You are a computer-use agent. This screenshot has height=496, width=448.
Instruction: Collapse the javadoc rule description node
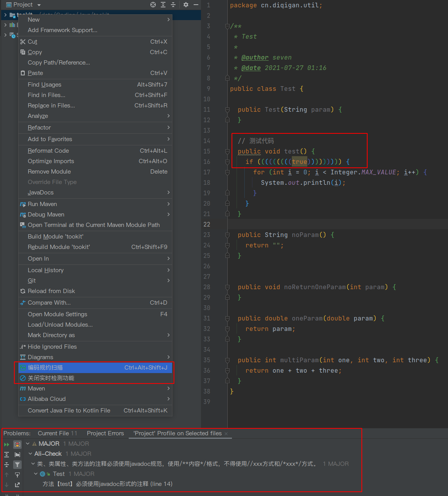[x=33, y=464]
